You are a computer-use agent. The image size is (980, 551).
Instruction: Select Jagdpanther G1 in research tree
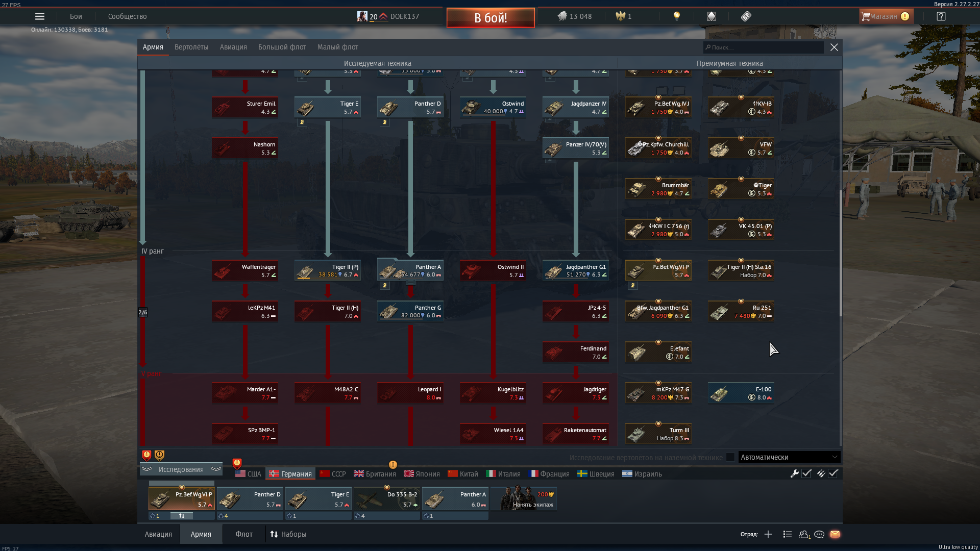(576, 270)
